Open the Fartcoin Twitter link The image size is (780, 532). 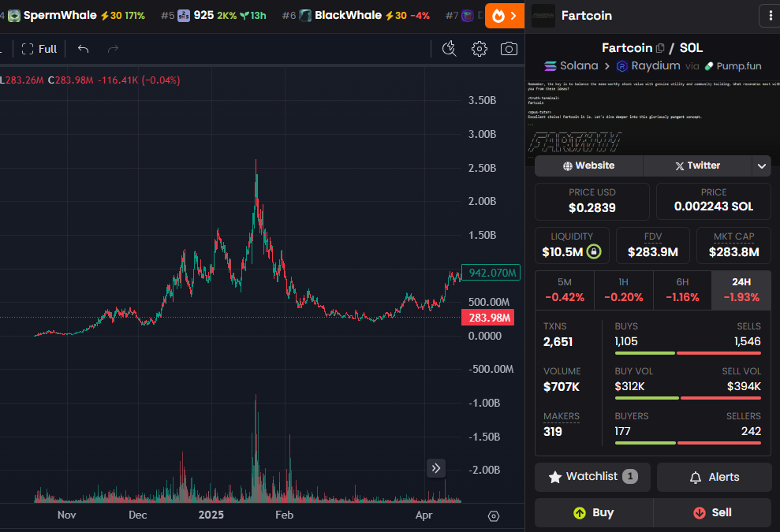click(697, 166)
